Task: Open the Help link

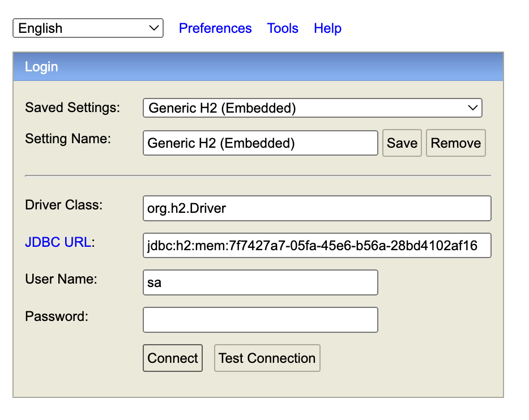Action: 327,28
